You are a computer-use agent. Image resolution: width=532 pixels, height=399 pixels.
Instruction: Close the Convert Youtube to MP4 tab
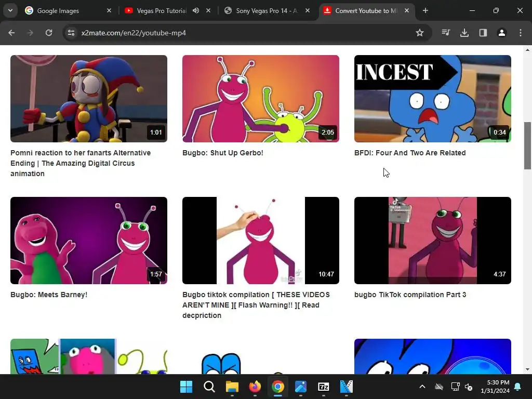click(407, 10)
